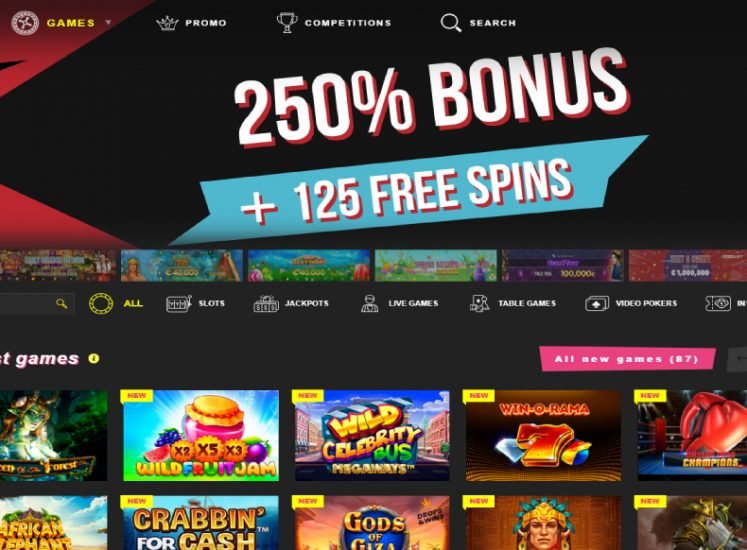Image resolution: width=747 pixels, height=550 pixels.
Task: Open Wild Celebrity Bus Megaways game
Action: 372,435
